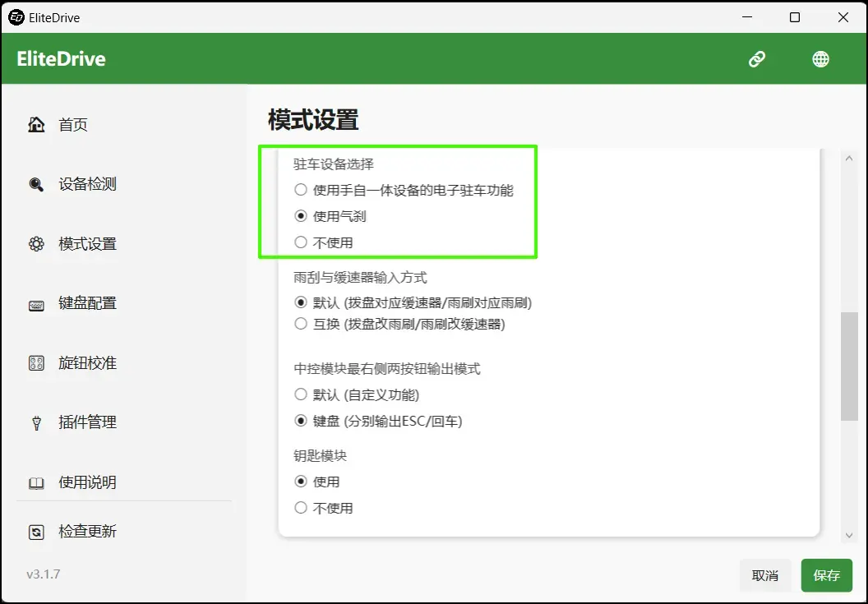Close the EliteDrive window

(x=843, y=17)
